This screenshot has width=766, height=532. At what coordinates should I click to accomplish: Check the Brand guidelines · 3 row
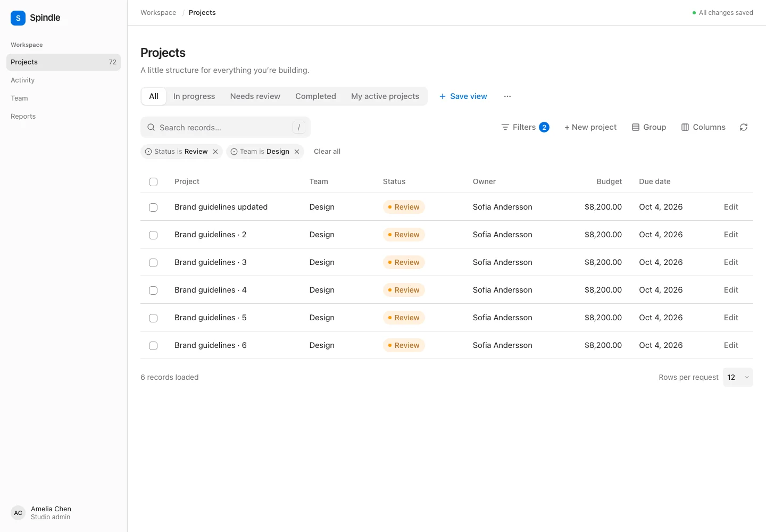coord(153,263)
